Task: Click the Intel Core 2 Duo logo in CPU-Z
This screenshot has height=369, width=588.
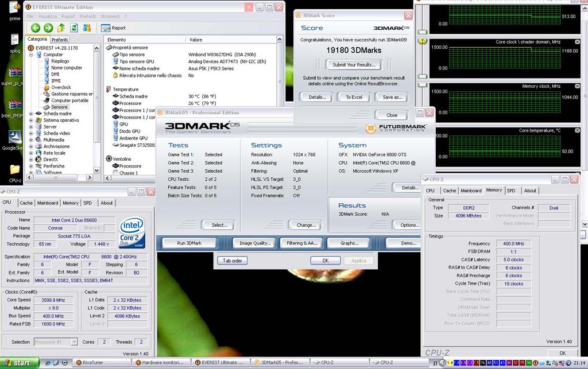Action: click(x=131, y=233)
